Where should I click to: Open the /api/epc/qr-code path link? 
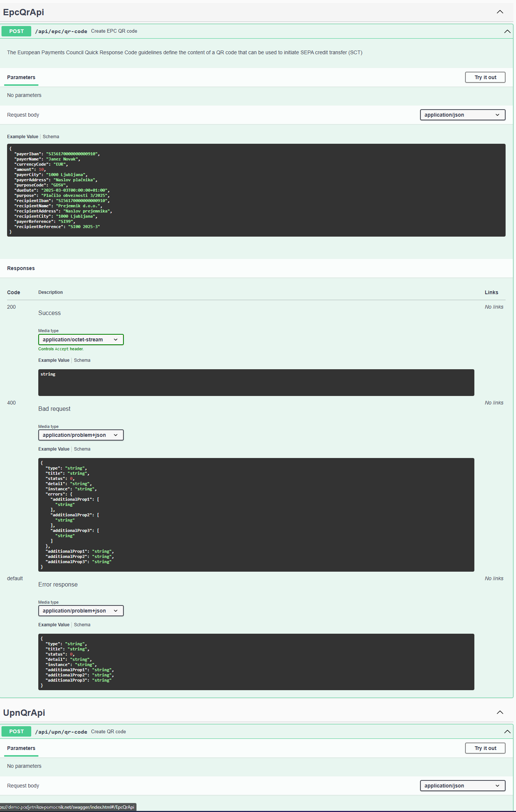[x=61, y=31]
